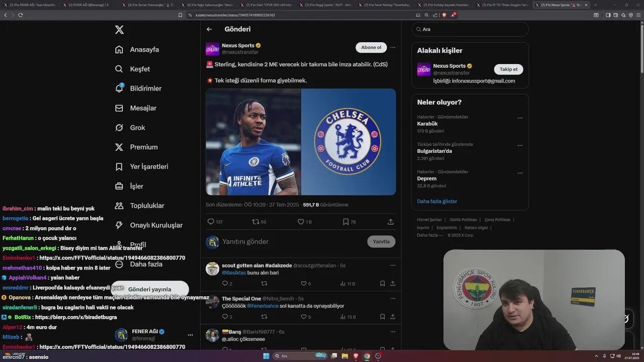This screenshot has width=644, height=362.
Task: Open Premium in the sidebar
Action: click(x=136, y=147)
